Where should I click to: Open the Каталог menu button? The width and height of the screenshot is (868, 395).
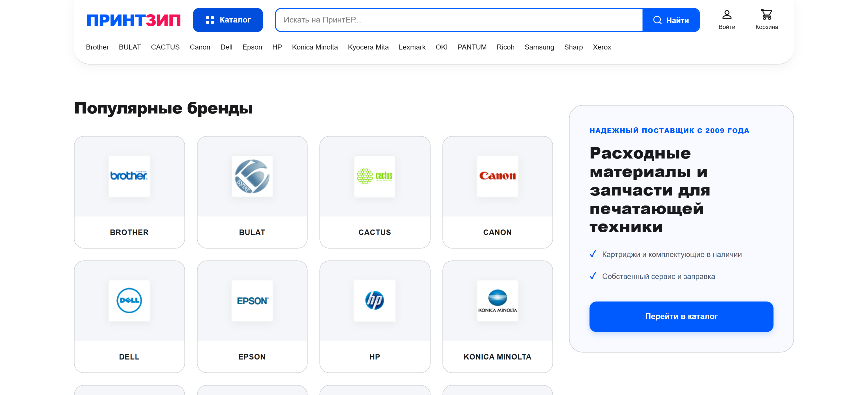point(228,20)
